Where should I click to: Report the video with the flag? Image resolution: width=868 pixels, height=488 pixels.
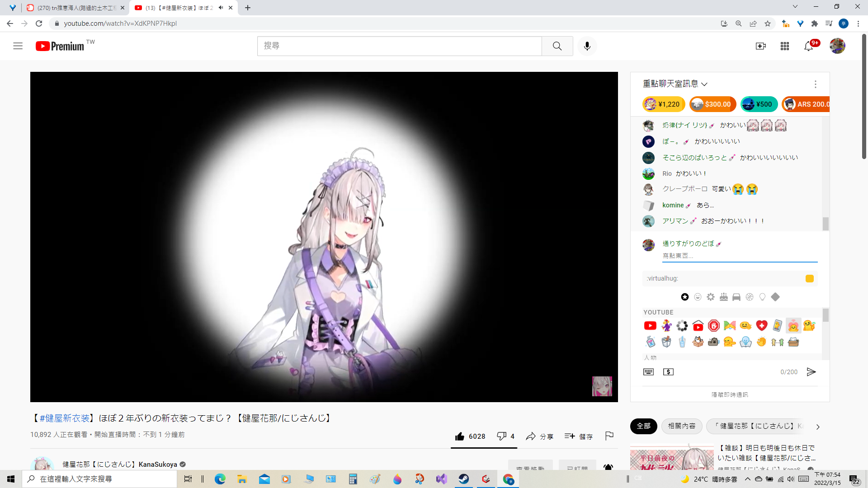point(609,436)
